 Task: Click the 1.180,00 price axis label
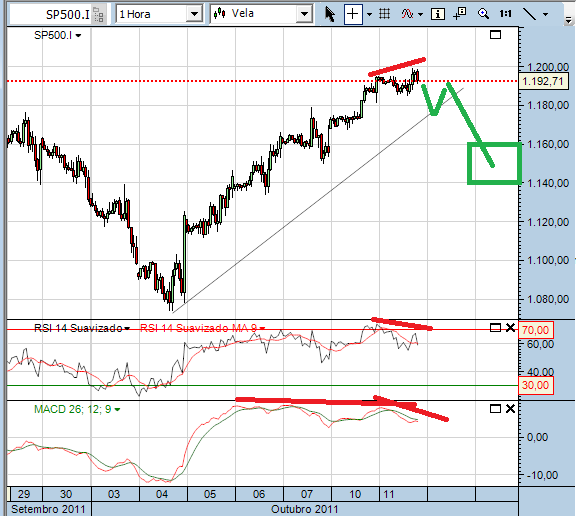coord(548,105)
